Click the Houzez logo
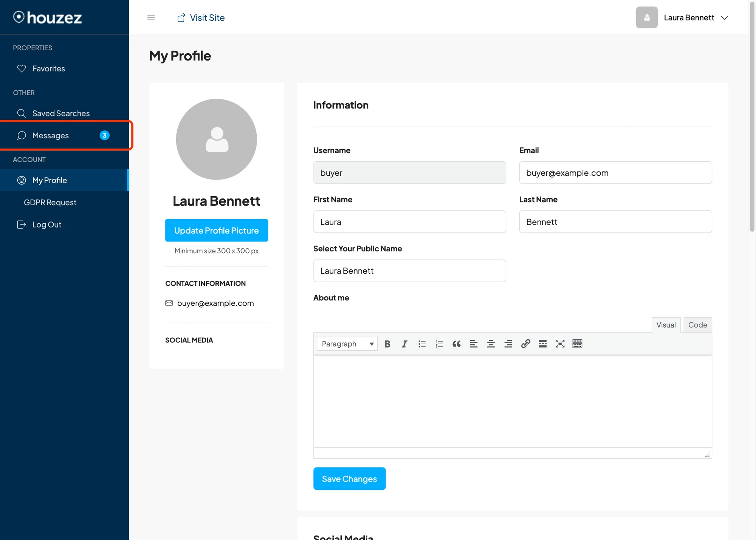The height and width of the screenshot is (540, 756). click(48, 17)
